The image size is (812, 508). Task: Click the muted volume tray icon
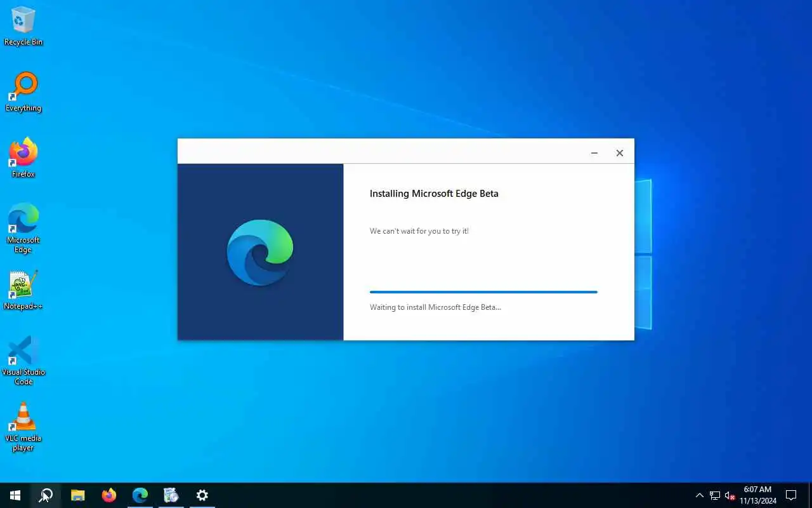(730, 495)
